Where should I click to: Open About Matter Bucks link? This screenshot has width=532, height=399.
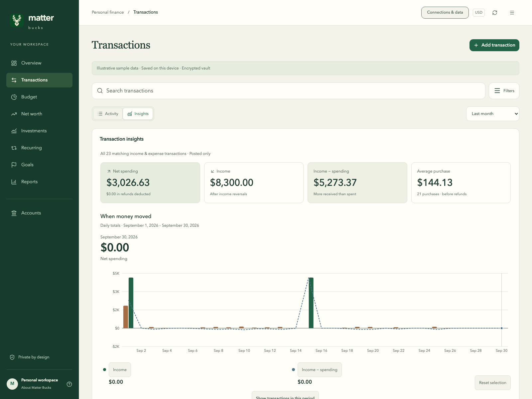(x=36, y=388)
